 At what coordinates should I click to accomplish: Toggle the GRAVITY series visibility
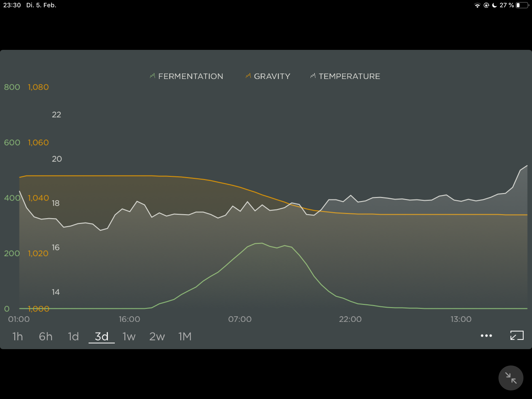coord(272,76)
